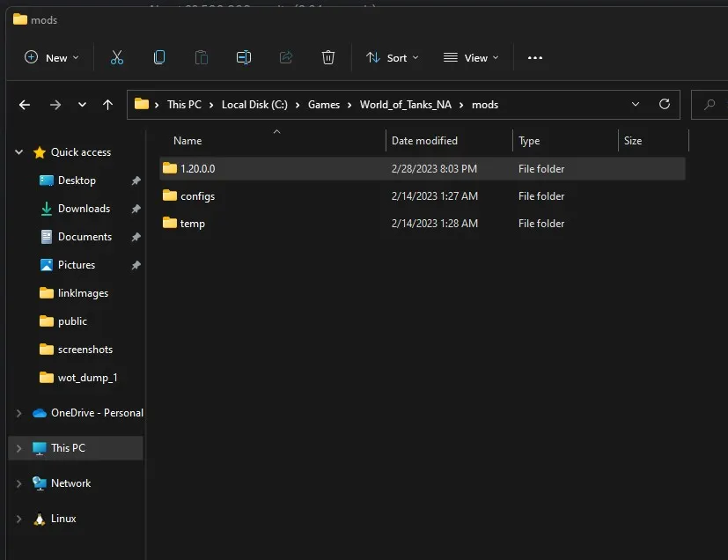Open Downloads in the navigation pane

[84, 209]
